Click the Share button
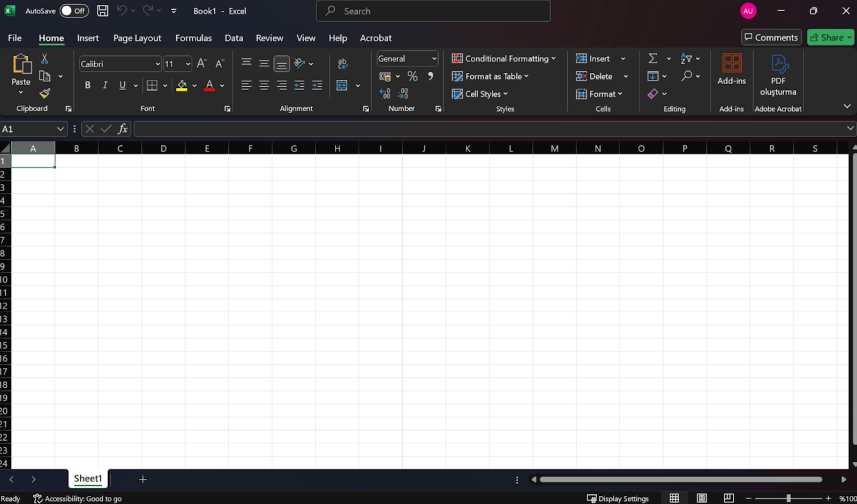This screenshot has width=857, height=504. 830,37
